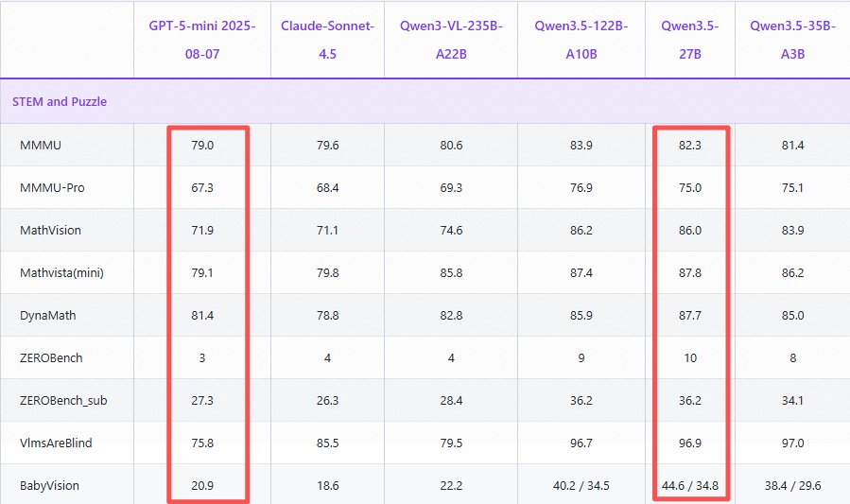Click Qwen3.5-27B DynaMath score 87.7
This screenshot has width=850, height=504.
(x=690, y=316)
